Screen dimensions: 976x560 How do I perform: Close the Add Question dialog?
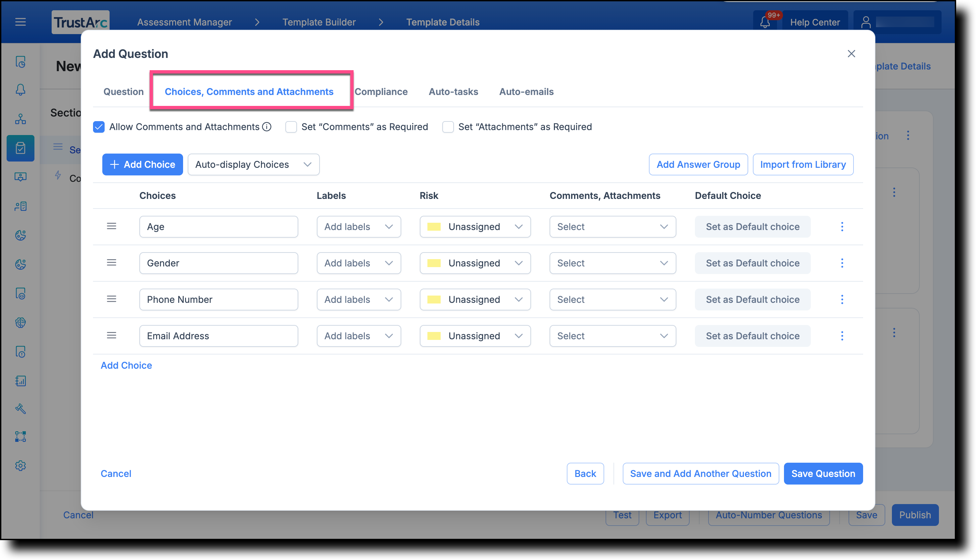[852, 54]
